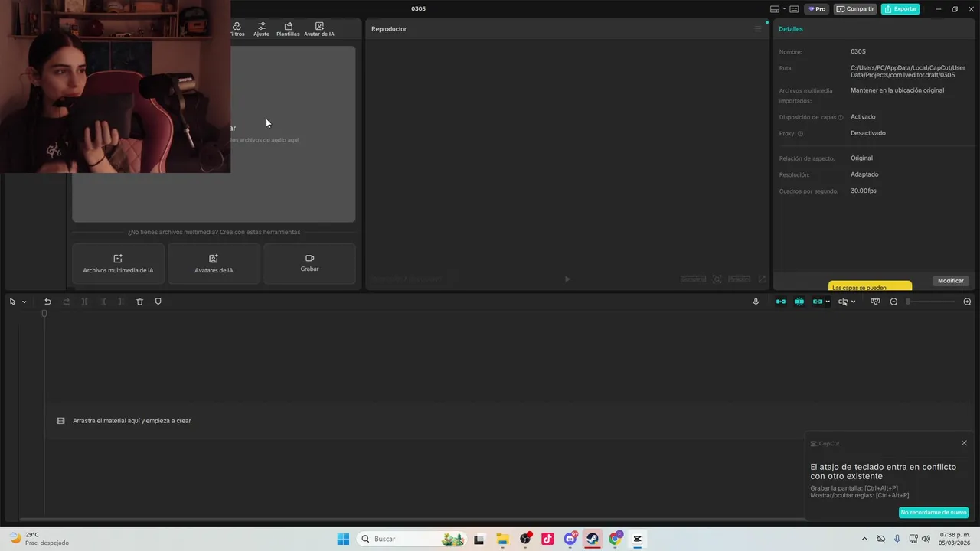Viewport: 980px width, 551px height.
Task: Open the volume control in the system tray
Action: coord(927,539)
